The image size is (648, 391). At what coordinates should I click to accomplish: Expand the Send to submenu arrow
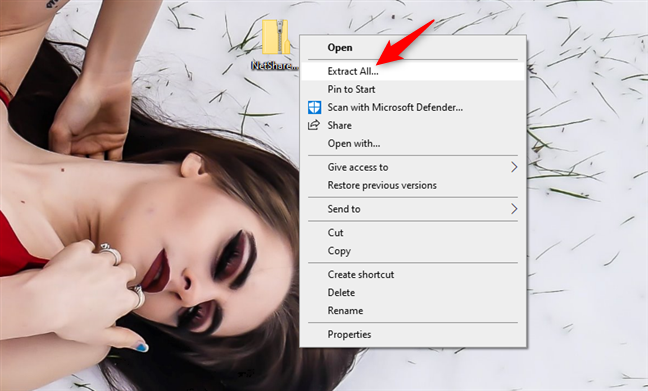(514, 209)
